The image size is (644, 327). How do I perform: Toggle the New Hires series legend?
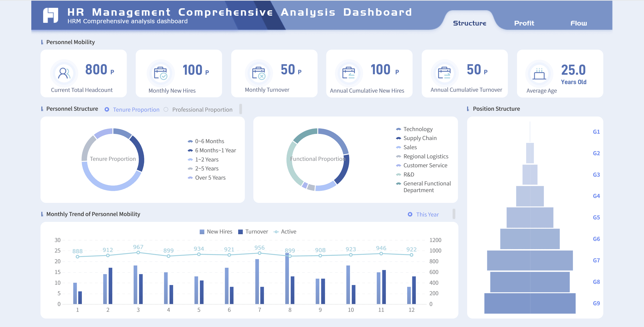[x=216, y=231]
